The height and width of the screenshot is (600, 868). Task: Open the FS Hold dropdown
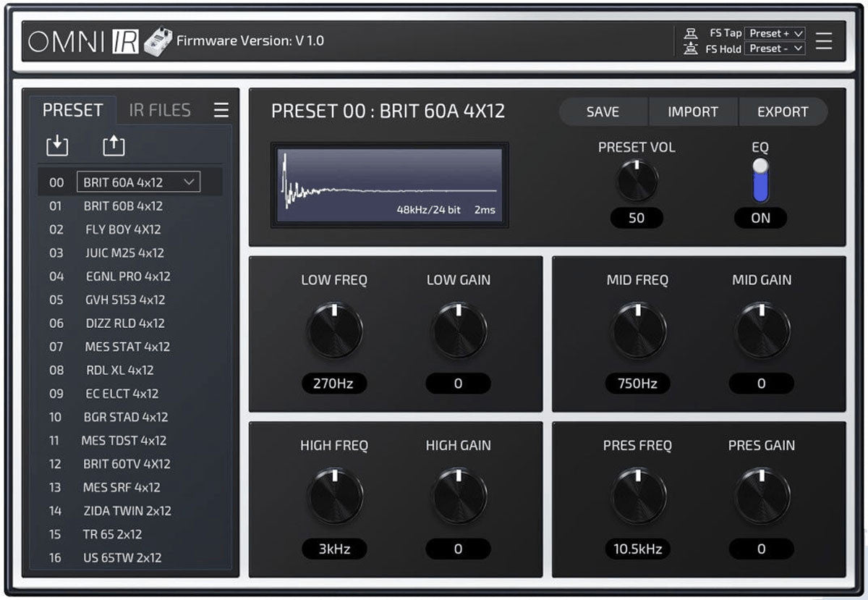[x=775, y=48]
